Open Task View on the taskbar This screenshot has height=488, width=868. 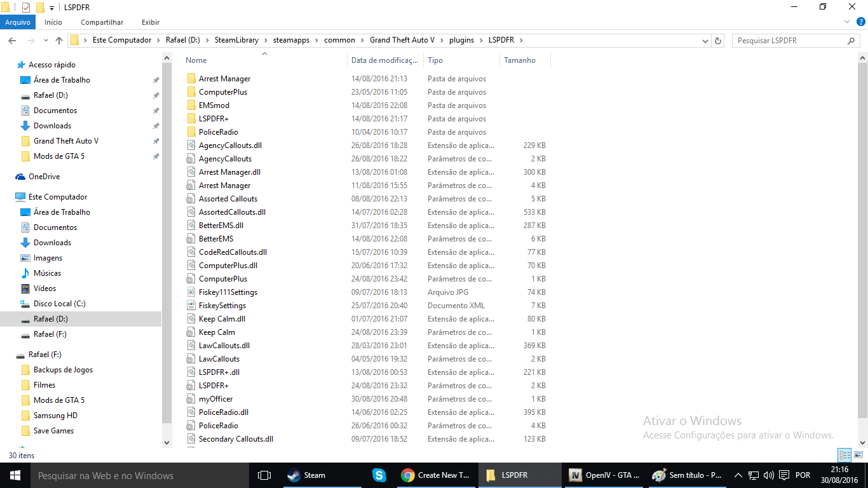click(x=264, y=475)
